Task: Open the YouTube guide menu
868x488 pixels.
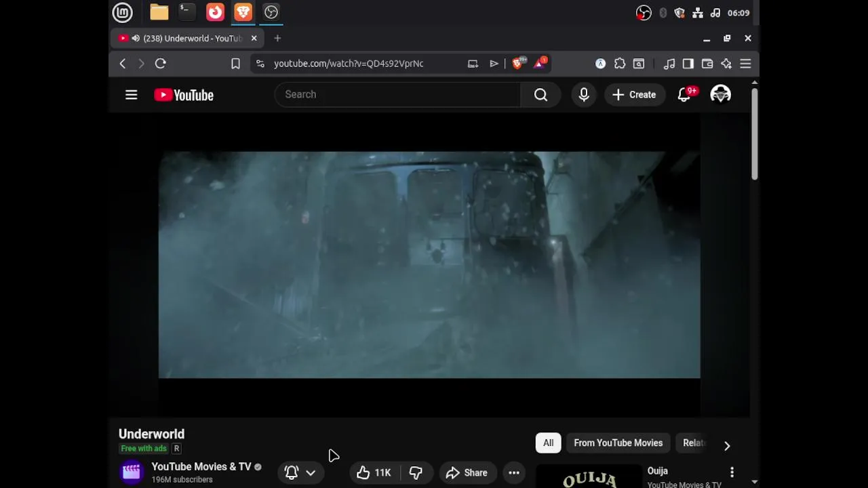Action: pyautogui.click(x=132, y=95)
